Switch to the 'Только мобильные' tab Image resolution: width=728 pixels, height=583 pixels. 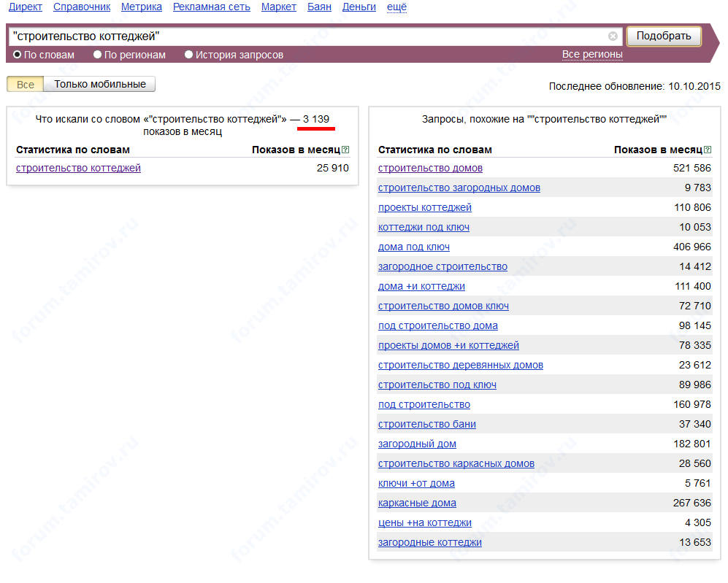click(x=100, y=85)
